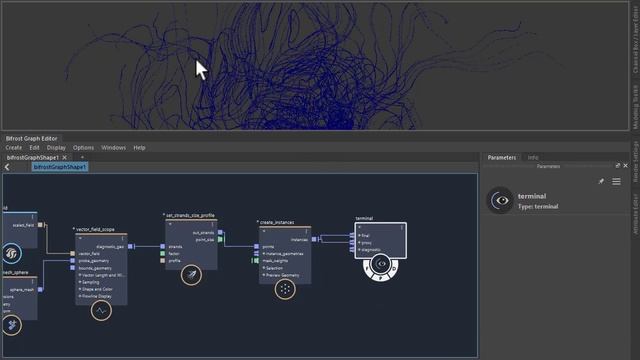Select the vector_field_scope node title
The image size is (640, 360).
click(x=95, y=229)
